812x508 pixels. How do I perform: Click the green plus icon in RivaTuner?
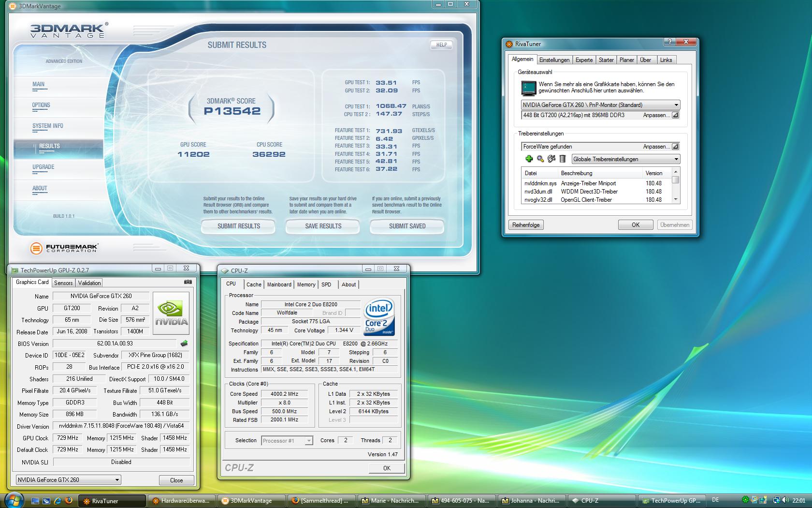point(529,159)
